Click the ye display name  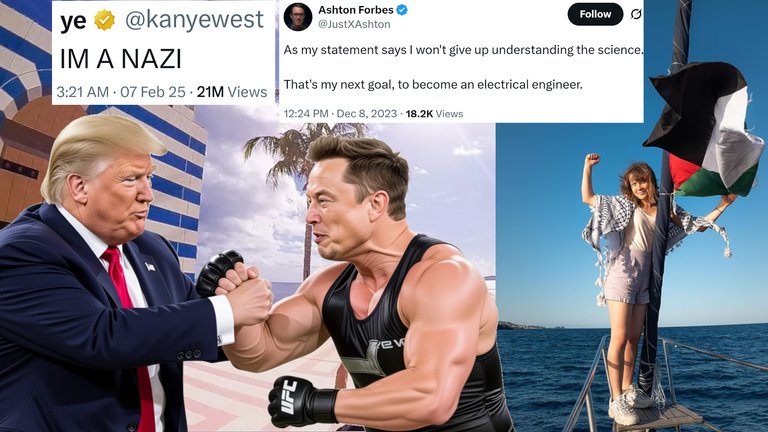(73, 21)
